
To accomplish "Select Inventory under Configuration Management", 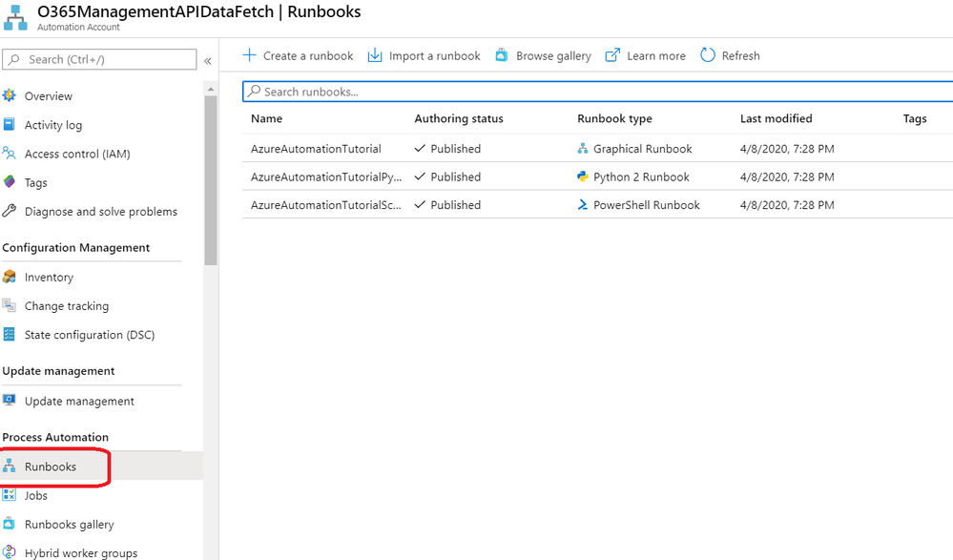I will coord(49,278).
